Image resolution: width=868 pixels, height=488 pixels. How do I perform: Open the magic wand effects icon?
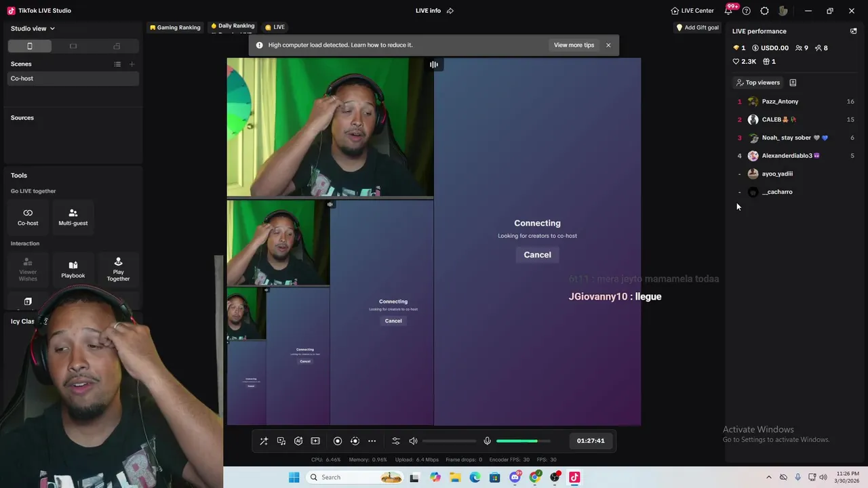click(x=264, y=441)
